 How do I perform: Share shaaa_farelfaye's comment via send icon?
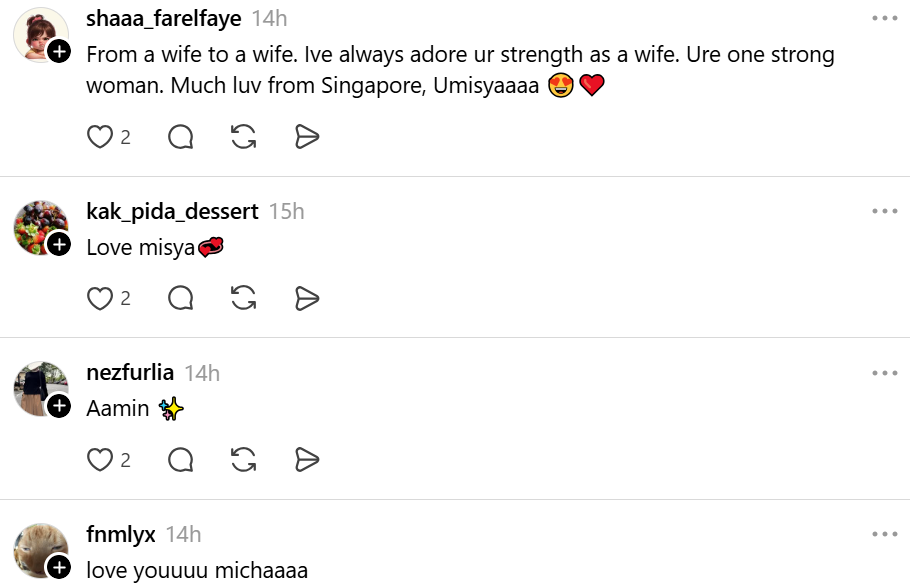[307, 138]
